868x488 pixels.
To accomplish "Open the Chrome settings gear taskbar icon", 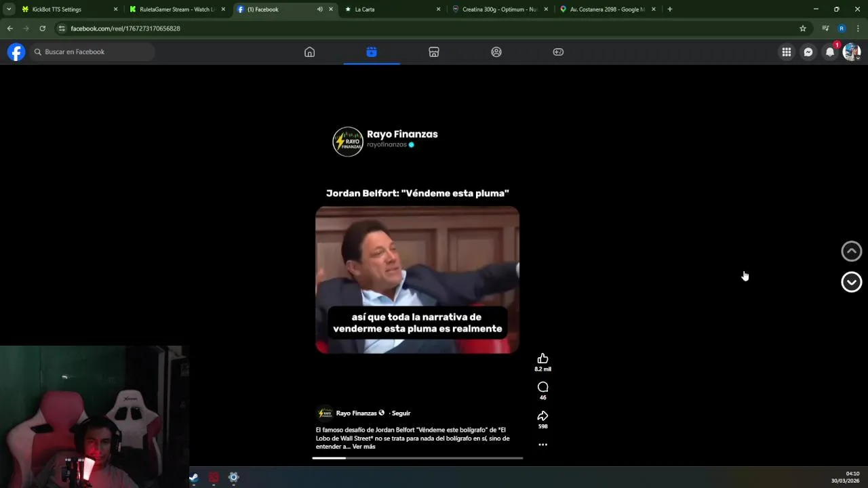I will click(233, 477).
